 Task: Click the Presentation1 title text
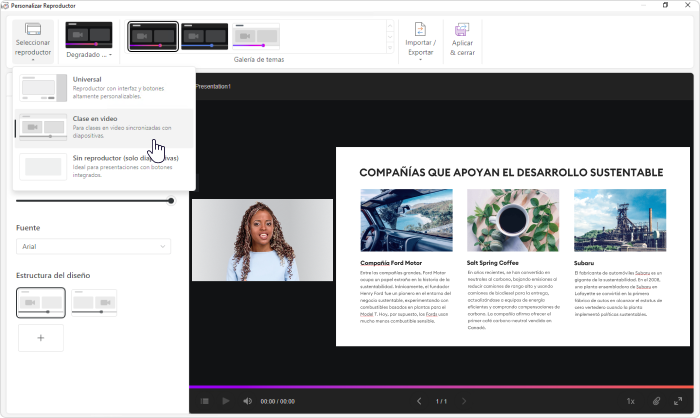213,86
